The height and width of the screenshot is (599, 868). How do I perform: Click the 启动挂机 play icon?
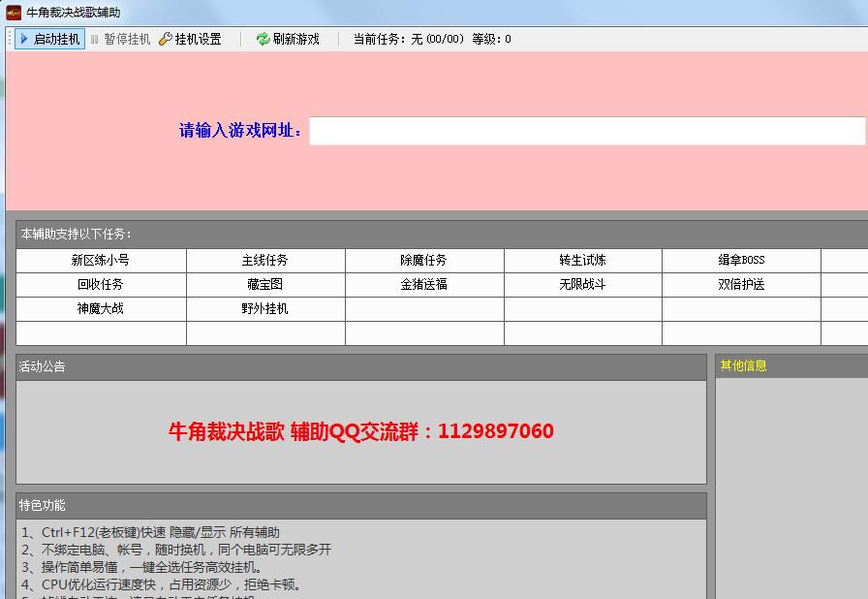[x=26, y=39]
